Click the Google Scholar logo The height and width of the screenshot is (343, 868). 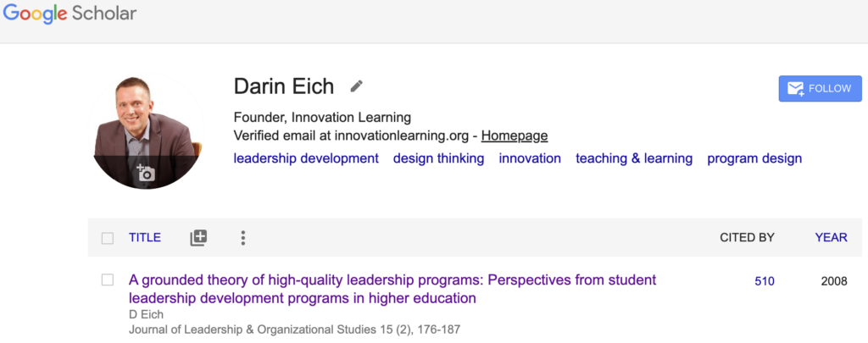pos(70,14)
